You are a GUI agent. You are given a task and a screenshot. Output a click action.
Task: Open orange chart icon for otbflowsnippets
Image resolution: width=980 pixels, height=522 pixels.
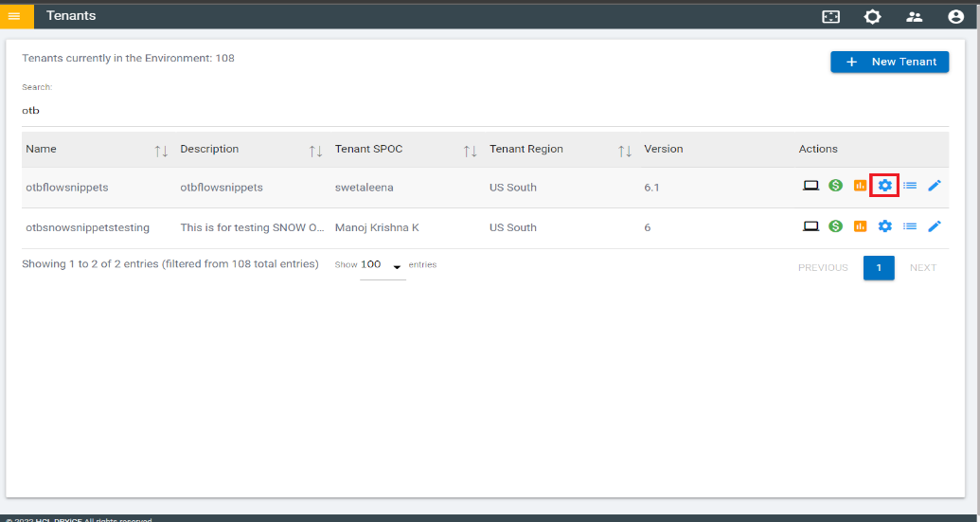[860, 186]
